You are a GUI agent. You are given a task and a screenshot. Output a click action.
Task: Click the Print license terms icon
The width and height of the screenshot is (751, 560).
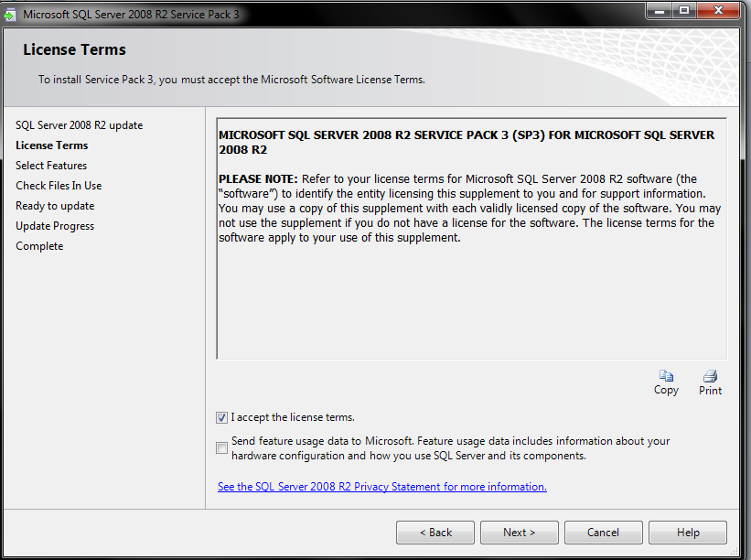point(710,382)
